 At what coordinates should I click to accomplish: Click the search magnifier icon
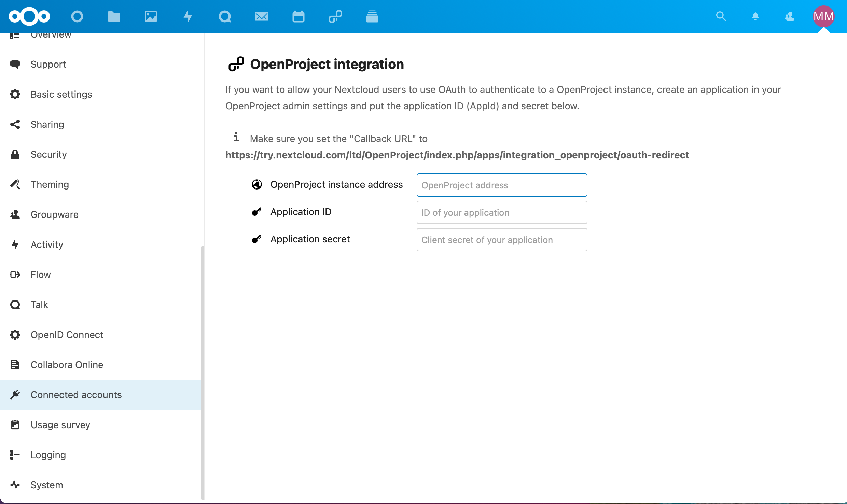click(x=721, y=16)
